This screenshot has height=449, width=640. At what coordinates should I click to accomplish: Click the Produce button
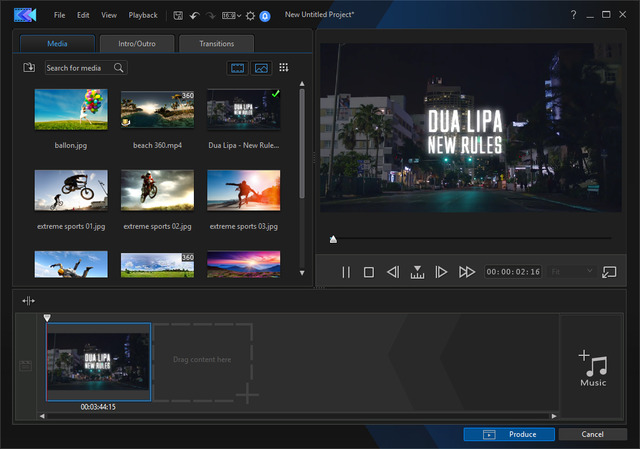coord(508,434)
